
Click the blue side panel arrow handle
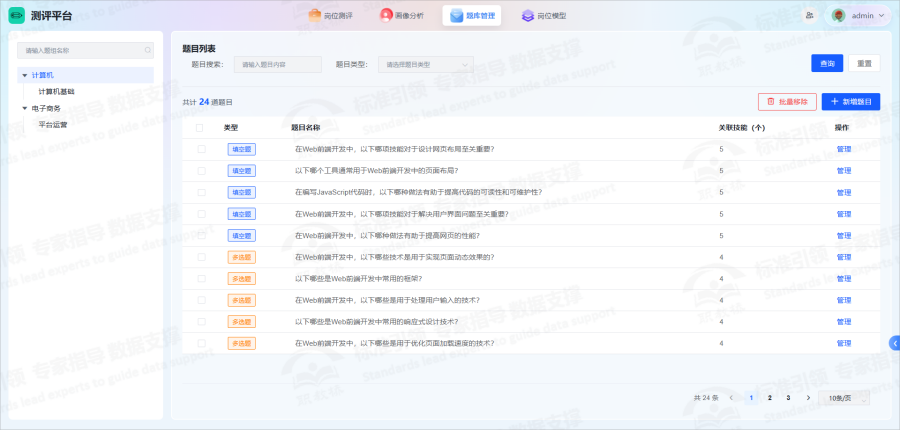[894, 343]
